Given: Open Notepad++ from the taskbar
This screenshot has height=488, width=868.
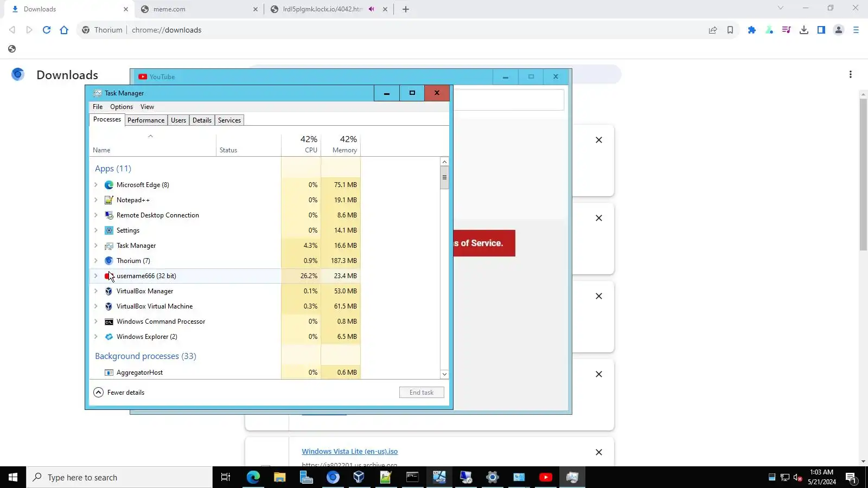Looking at the screenshot, I should 386,477.
